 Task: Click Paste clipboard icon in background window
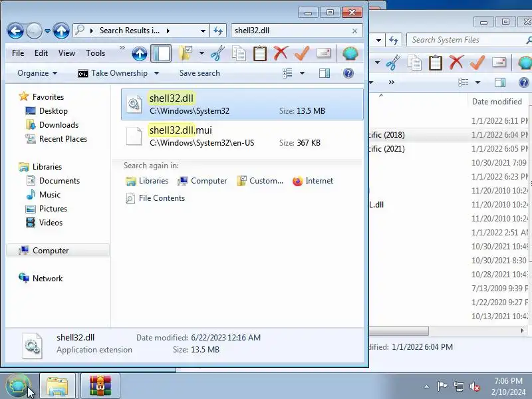pos(436,63)
